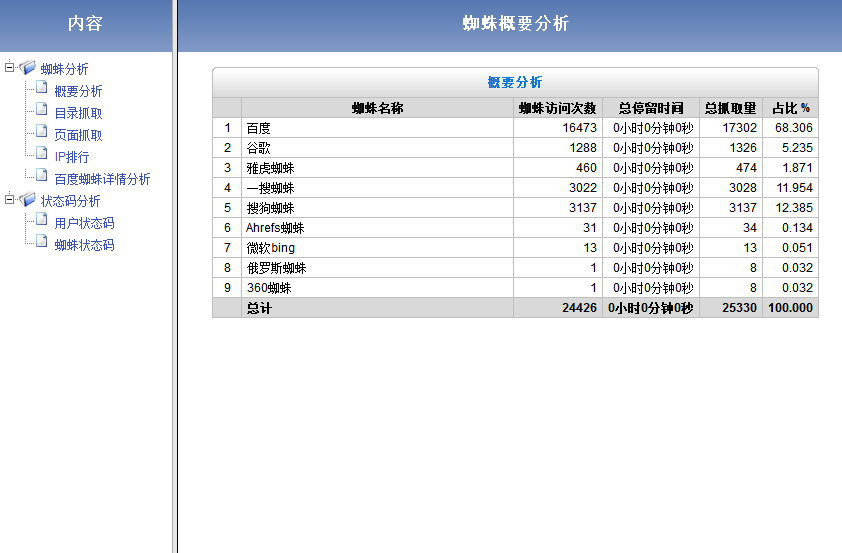842x553 pixels.
Task: Click the 蜘蛛分析 folder icon
Action: pyautogui.click(x=27, y=68)
